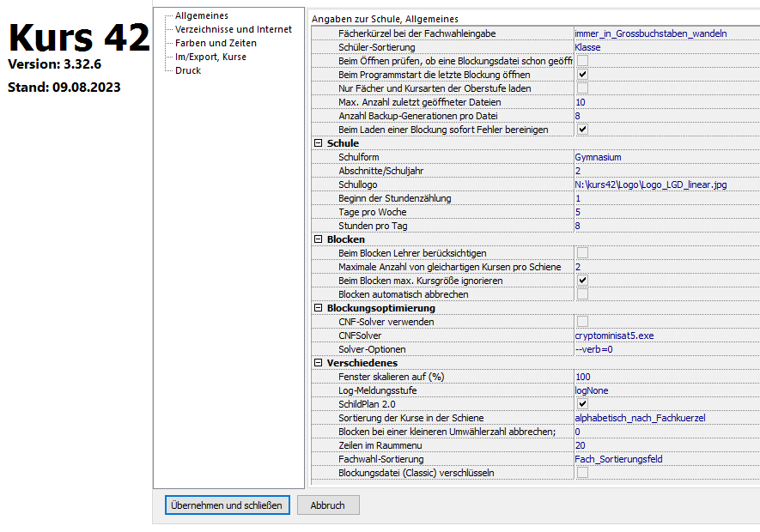Toggle the SchildPlan 2.0 checkbox

pyautogui.click(x=582, y=404)
